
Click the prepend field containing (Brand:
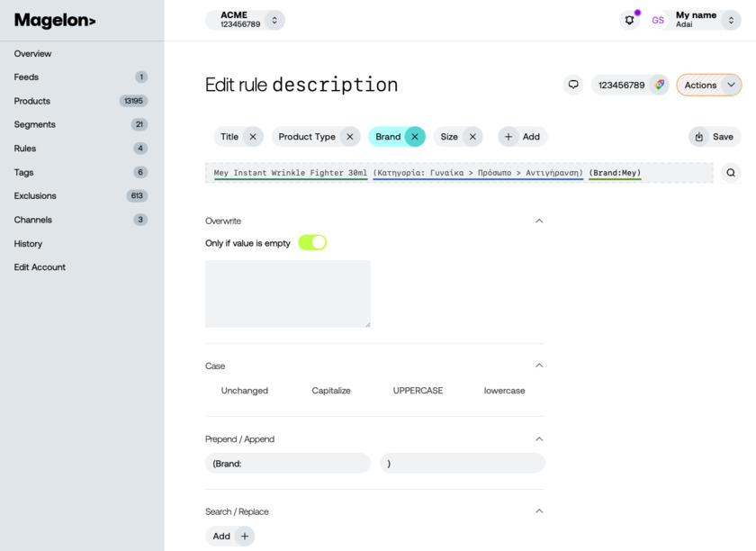pos(288,463)
